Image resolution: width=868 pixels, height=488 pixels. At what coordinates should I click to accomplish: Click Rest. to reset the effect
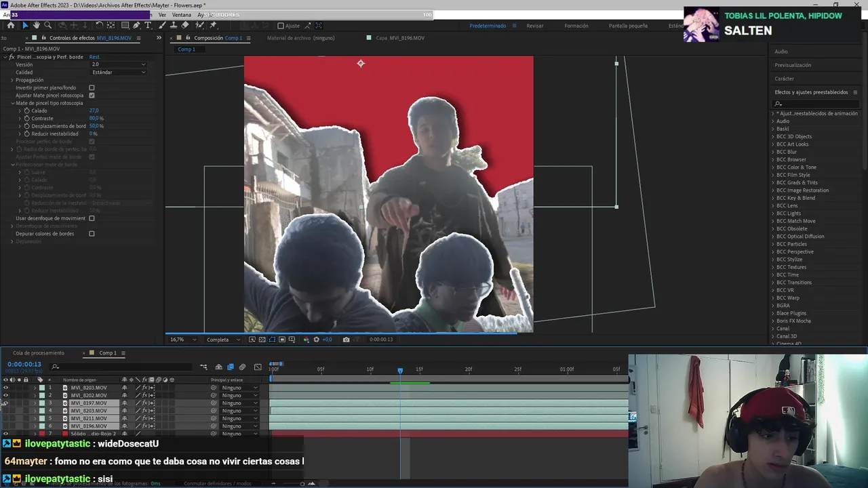coord(94,57)
